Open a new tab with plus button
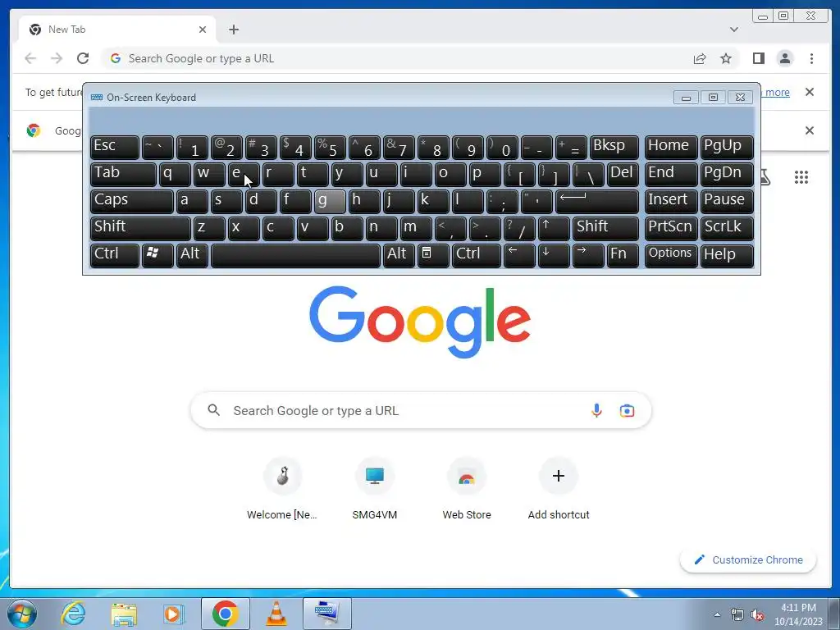Screen dimensions: 840x630 pos(234,30)
